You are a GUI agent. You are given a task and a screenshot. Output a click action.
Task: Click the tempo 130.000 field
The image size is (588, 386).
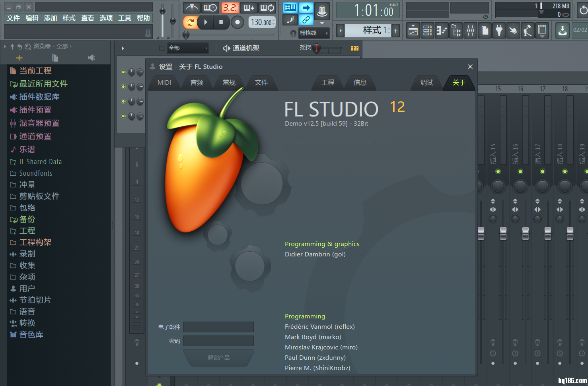pyautogui.click(x=262, y=22)
